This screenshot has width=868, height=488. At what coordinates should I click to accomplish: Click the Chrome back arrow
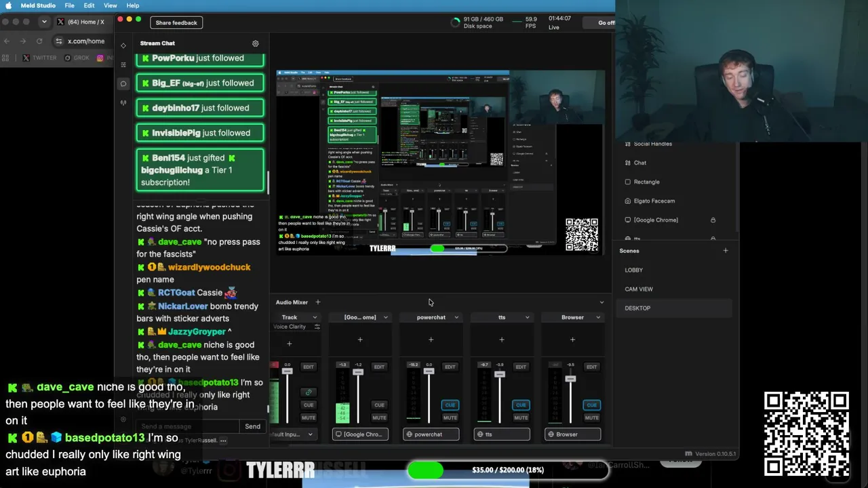(7, 41)
